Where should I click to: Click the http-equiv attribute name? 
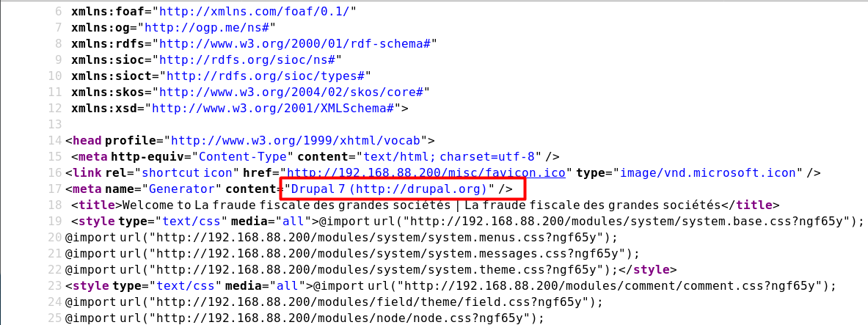pos(147,157)
